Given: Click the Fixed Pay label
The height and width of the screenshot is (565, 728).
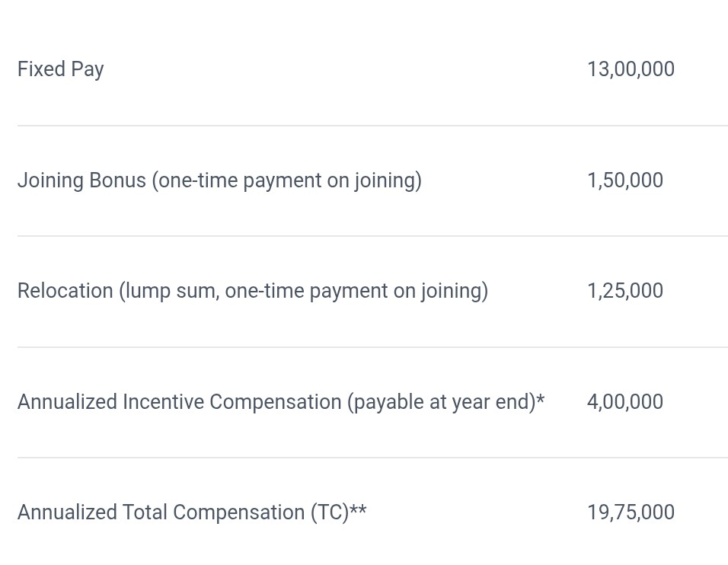Looking at the screenshot, I should click(60, 69).
